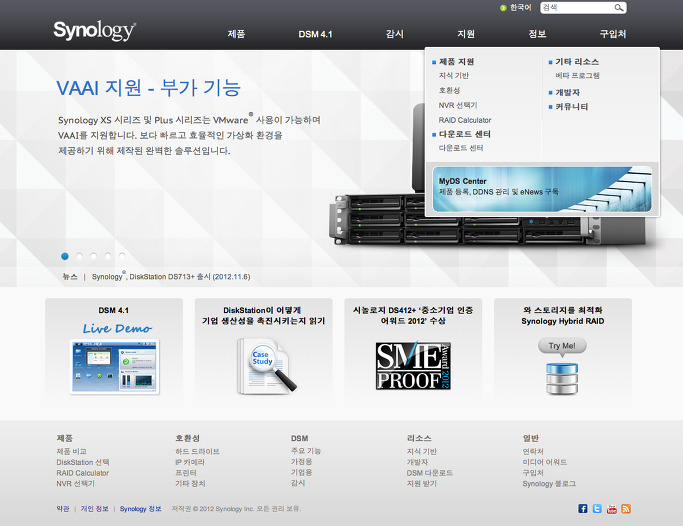The image size is (683, 526).
Task: Click the Try Me speech bubble button
Action: point(562,347)
